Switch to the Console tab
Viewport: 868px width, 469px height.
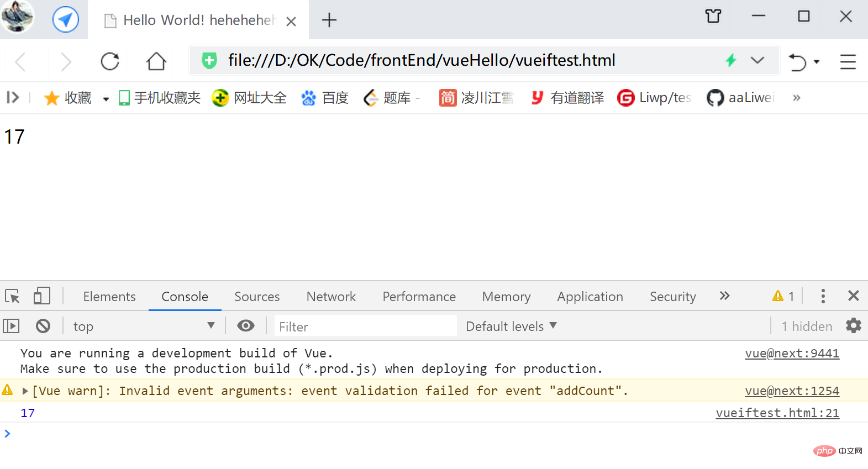click(x=185, y=297)
